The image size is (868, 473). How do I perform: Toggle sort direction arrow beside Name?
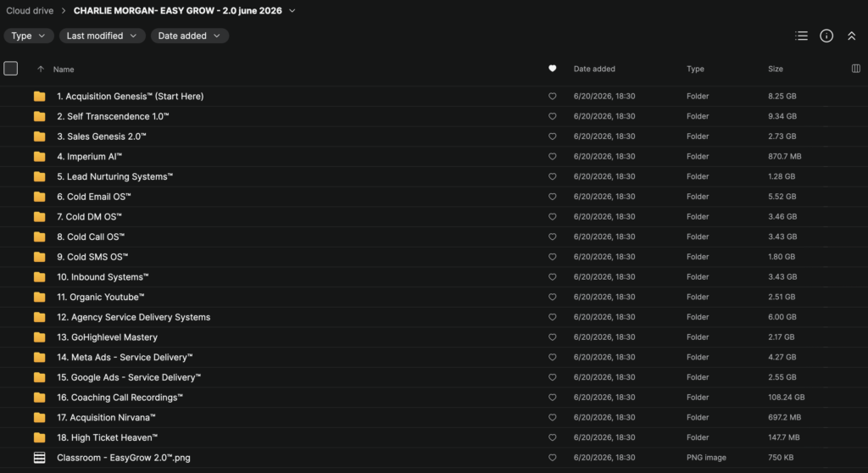click(x=41, y=70)
